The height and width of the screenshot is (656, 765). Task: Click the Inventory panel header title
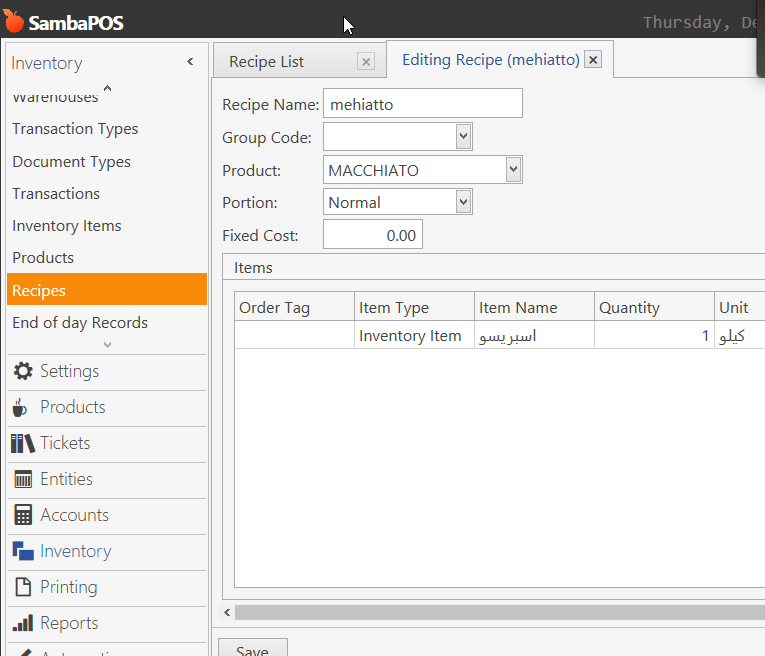coord(47,63)
